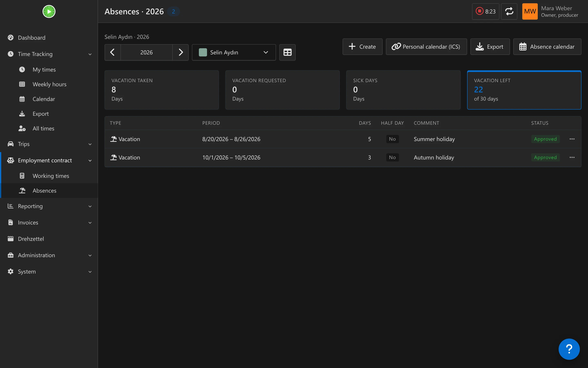Click the period 8/20/2026 – 8/26/2026
This screenshot has width=588, height=368.
click(x=231, y=139)
